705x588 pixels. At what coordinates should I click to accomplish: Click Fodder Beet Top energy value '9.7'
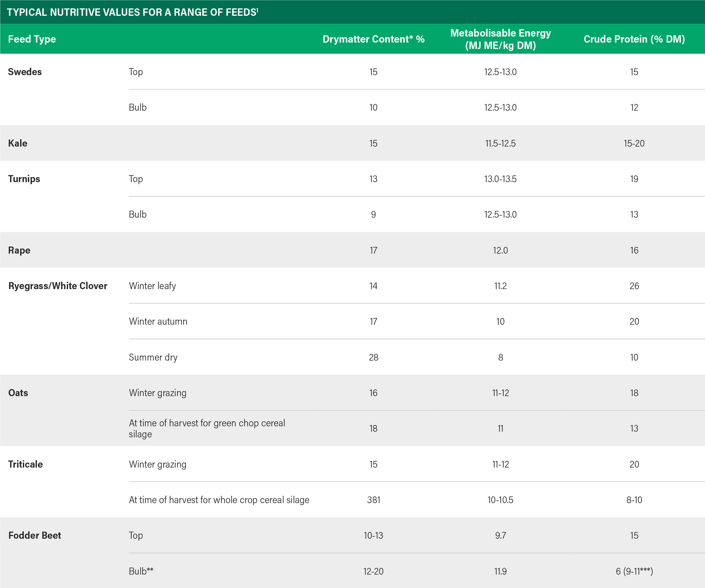pos(500,536)
